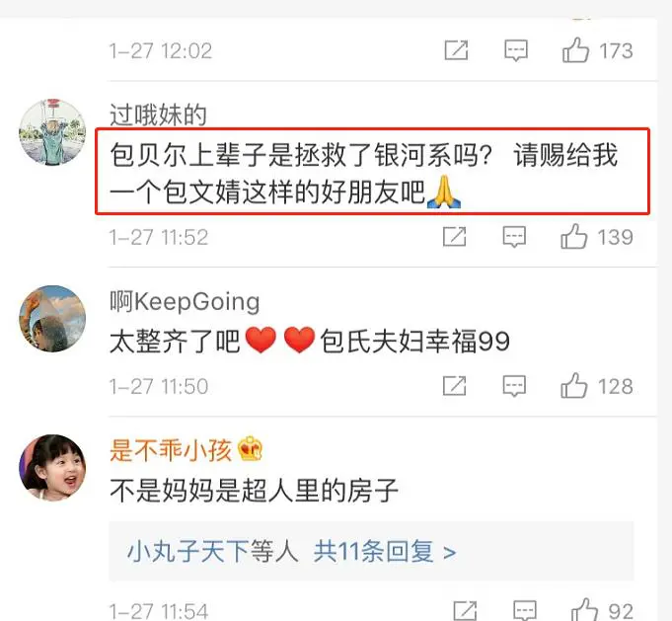672x621 pixels.
Task: Like 是不乖小孩's comment with 92 likes
Action: (584, 610)
